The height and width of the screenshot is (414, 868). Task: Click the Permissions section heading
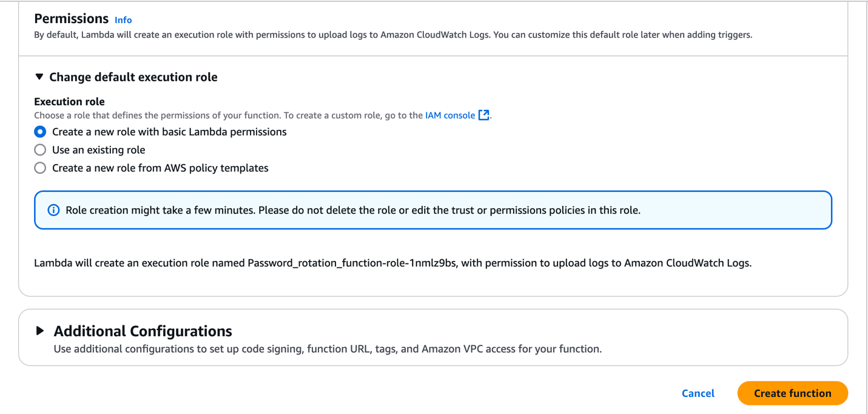click(x=71, y=19)
